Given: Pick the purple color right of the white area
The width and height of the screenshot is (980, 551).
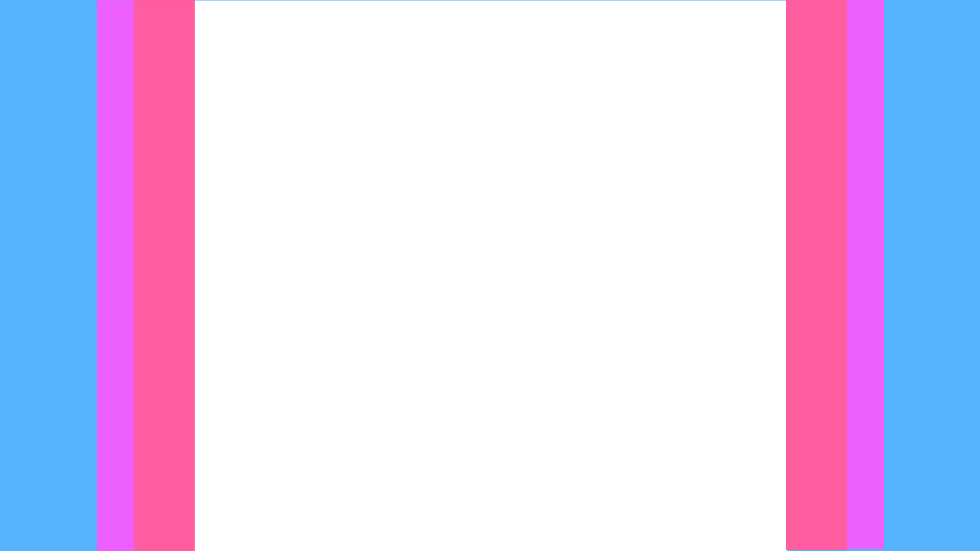Looking at the screenshot, I should click(x=865, y=274).
